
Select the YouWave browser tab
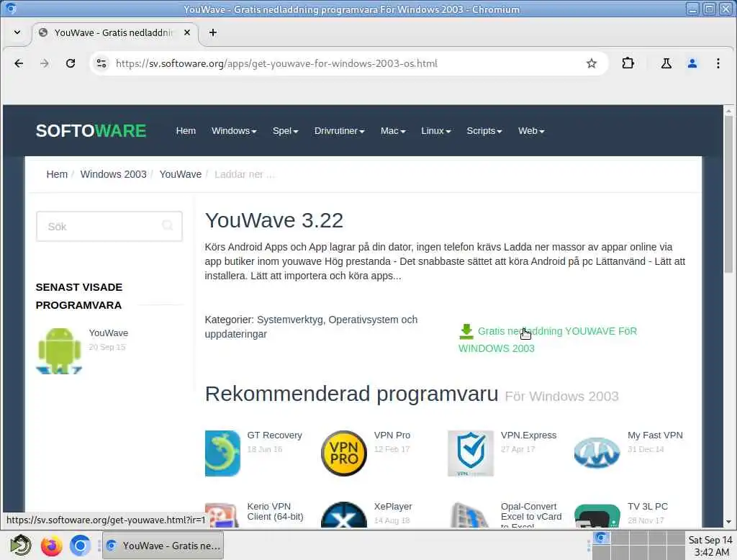pyautogui.click(x=115, y=32)
